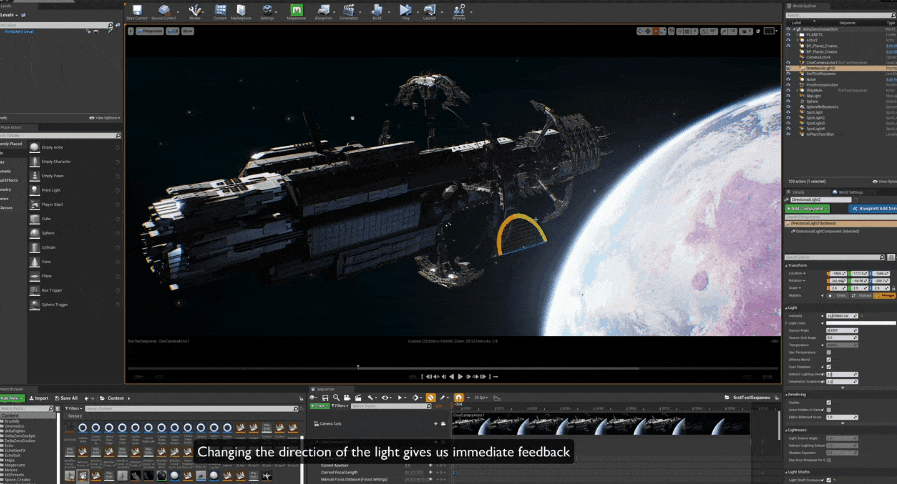Toggle the Affects World checkbox
Image resolution: width=897 pixels, height=484 pixels.
coord(829,358)
